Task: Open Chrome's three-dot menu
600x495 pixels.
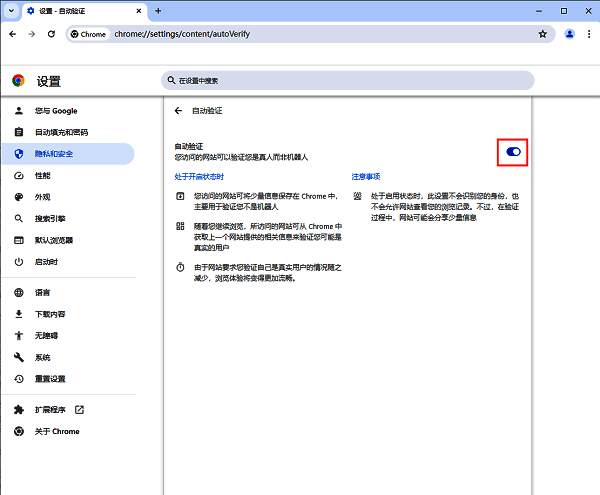Action: tap(588, 33)
